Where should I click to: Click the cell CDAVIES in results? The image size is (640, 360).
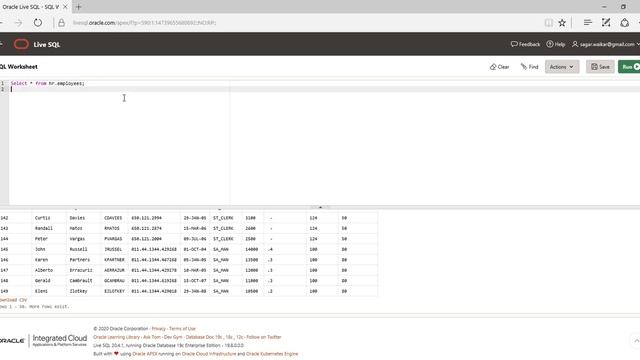[113, 218]
